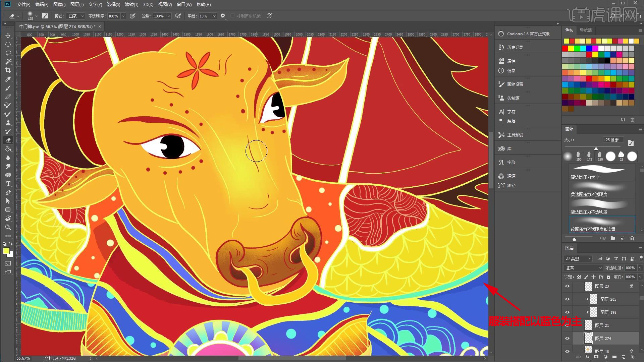Screen dimensions: 644x362
Task: Enable 抹到历史记录 checkbox
Action: tap(232, 16)
